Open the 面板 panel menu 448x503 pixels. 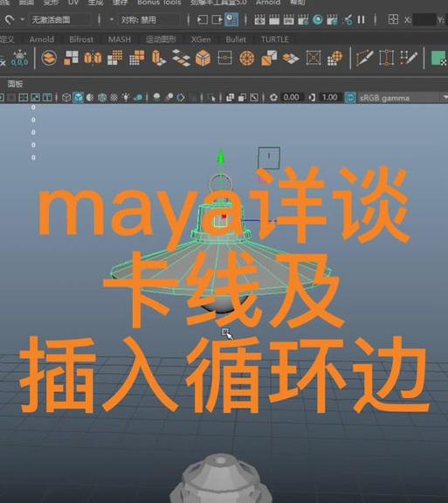[15, 84]
